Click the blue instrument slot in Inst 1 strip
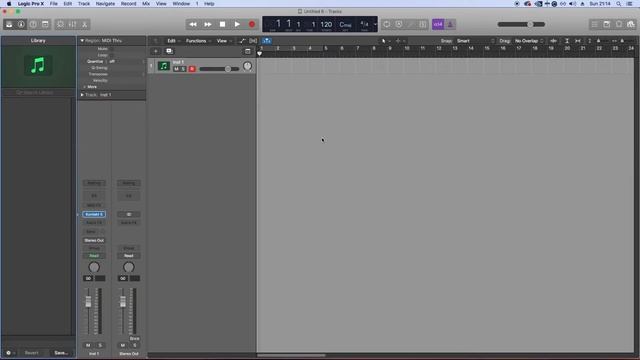 coord(94,214)
